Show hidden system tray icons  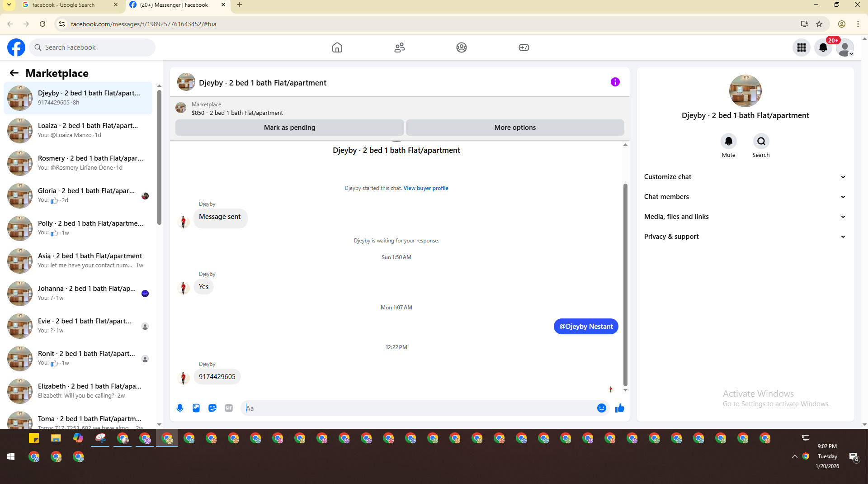pyautogui.click(x=794, y=457)
